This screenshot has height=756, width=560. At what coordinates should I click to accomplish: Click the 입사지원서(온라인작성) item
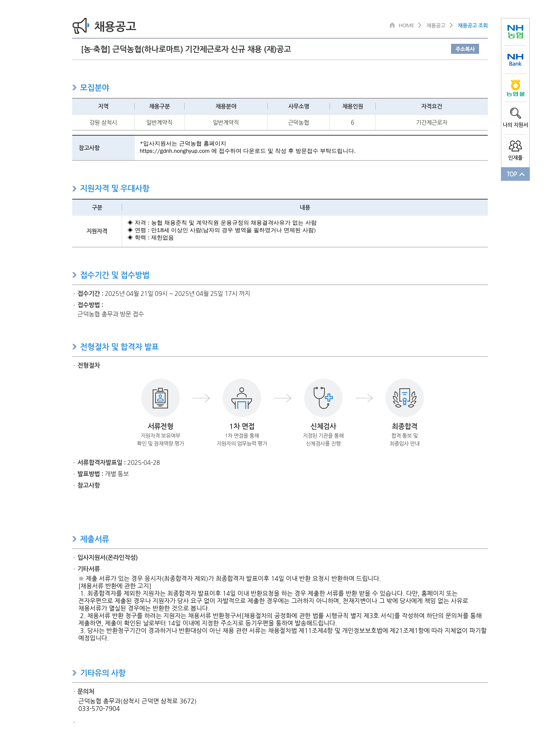pos(108,557)
